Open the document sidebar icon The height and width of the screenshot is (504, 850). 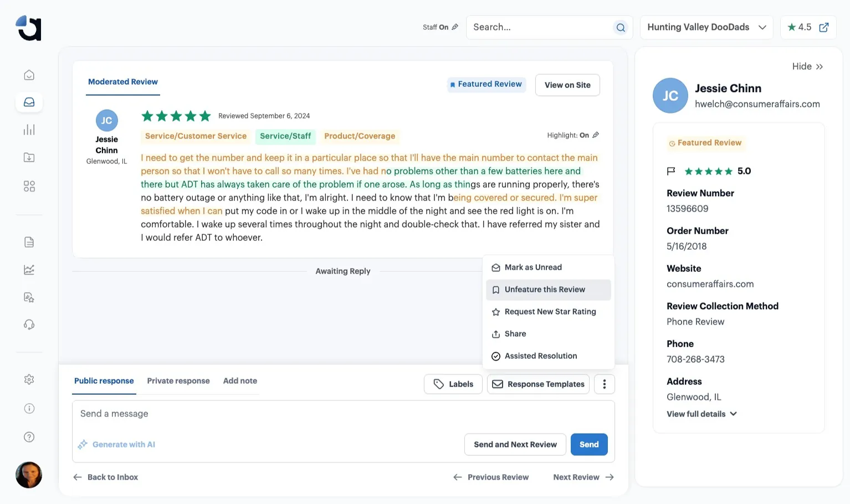(29, 242)
